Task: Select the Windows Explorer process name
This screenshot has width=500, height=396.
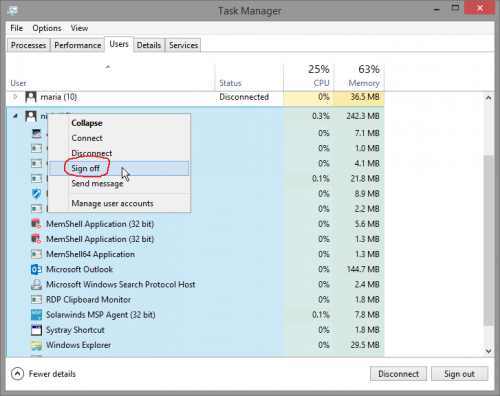Action: click(78, 345)
